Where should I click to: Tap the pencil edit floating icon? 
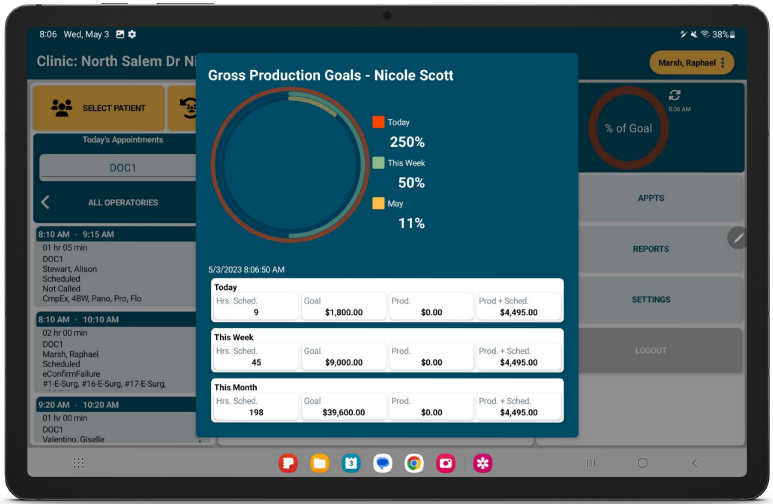(738, 238)
